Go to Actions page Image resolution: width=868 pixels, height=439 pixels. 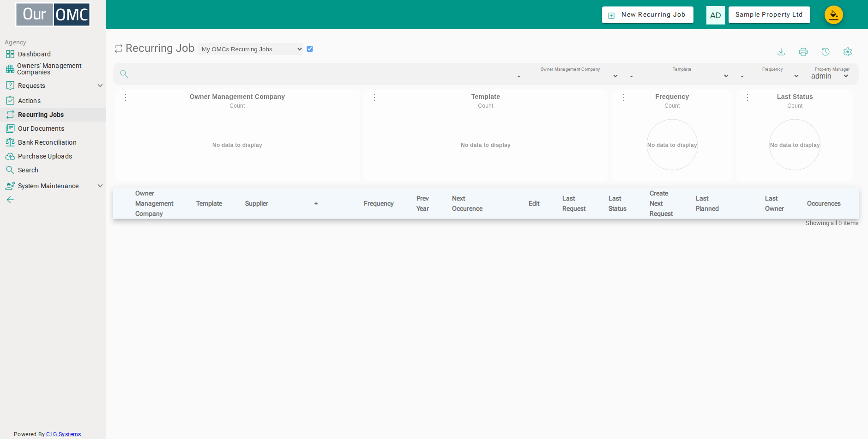pos(29,101)
